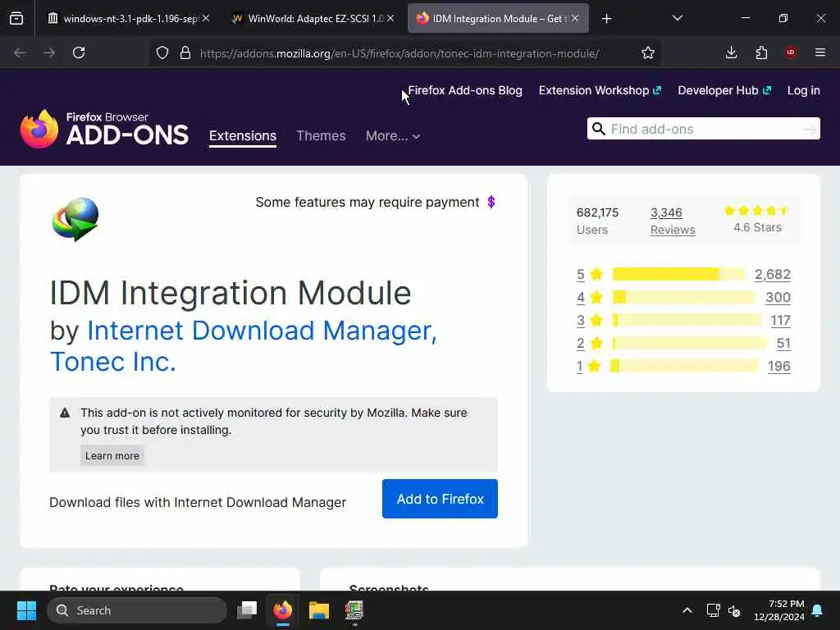Click the purple dollar payment icon
Viewport: 840px width, 630px height.
coord(491,202)
